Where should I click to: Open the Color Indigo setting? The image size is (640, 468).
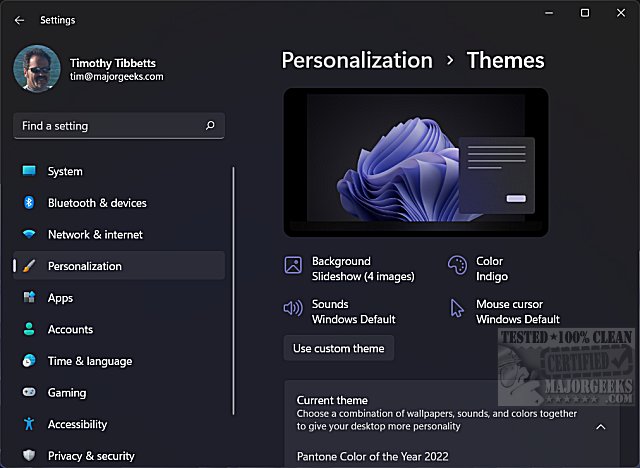[478, 268]
